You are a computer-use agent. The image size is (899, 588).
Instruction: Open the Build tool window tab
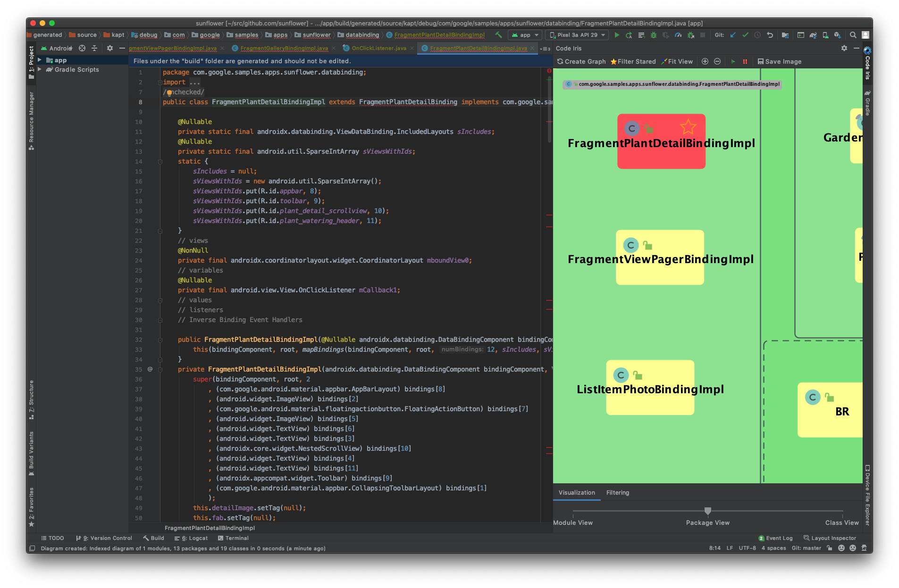154,538
